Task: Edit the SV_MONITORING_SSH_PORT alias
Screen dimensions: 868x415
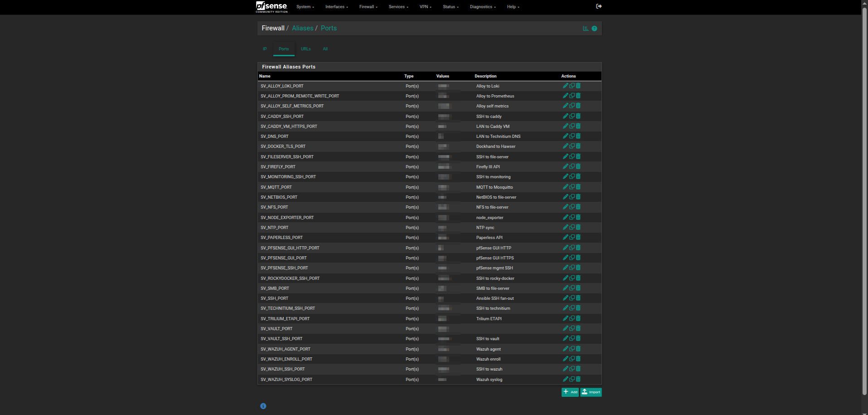Action: [x=565, y=176]
